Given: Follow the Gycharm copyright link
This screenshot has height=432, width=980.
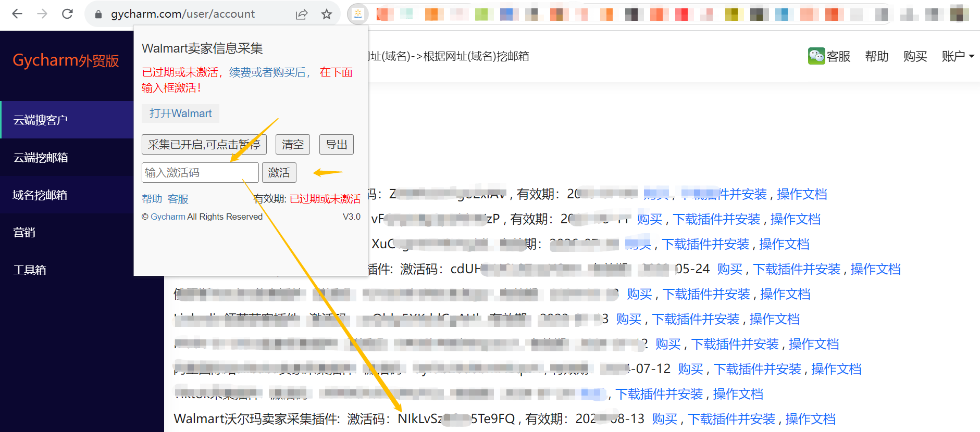Looking at the screenshot, I should click(x=168, y=217).
